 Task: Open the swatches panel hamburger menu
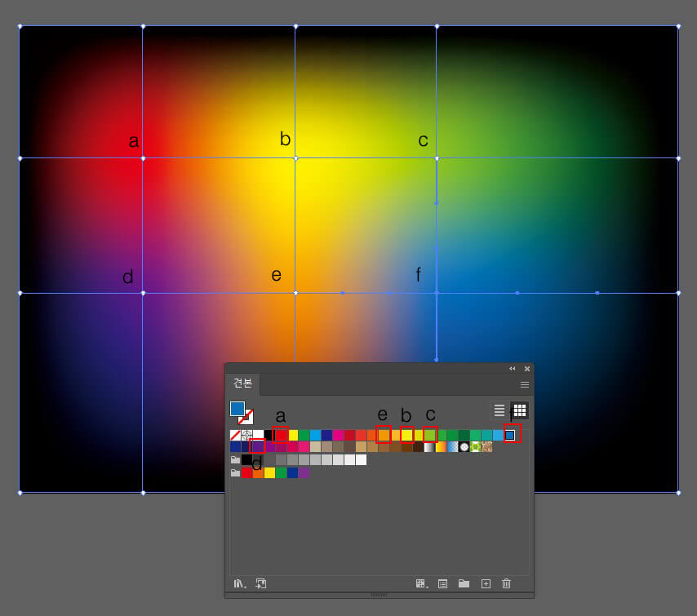525,384
